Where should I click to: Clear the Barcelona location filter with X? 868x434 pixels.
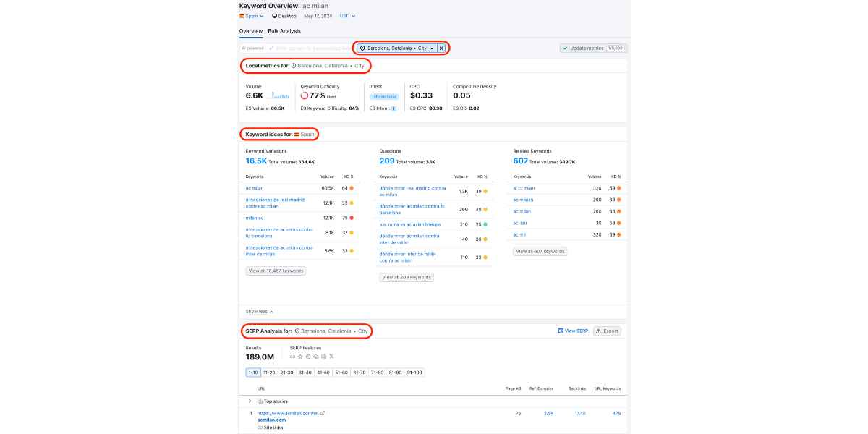click(441, 48)
